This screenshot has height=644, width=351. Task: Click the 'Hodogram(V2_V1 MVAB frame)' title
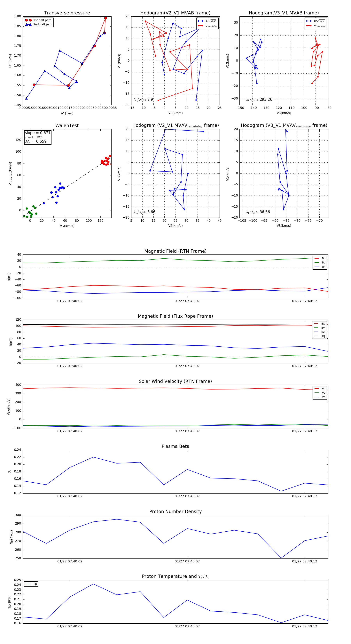175,13
